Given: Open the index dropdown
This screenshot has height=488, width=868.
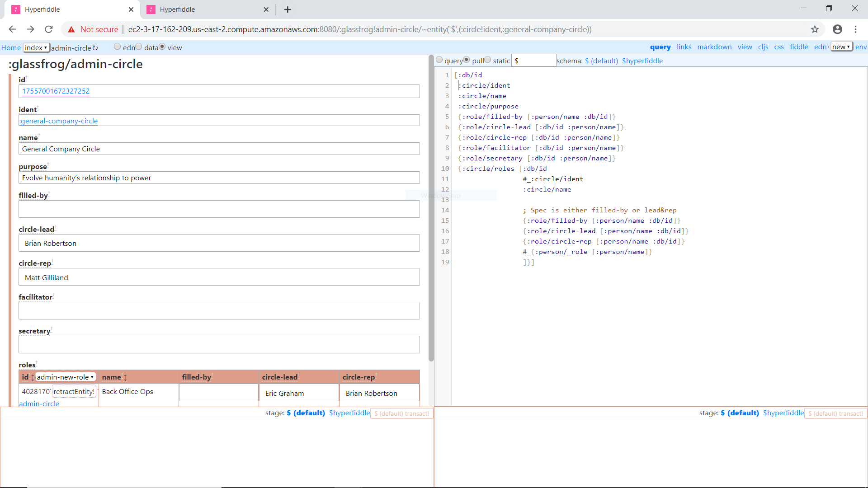Looking at the screenshot, I should [x=36, y=47].
